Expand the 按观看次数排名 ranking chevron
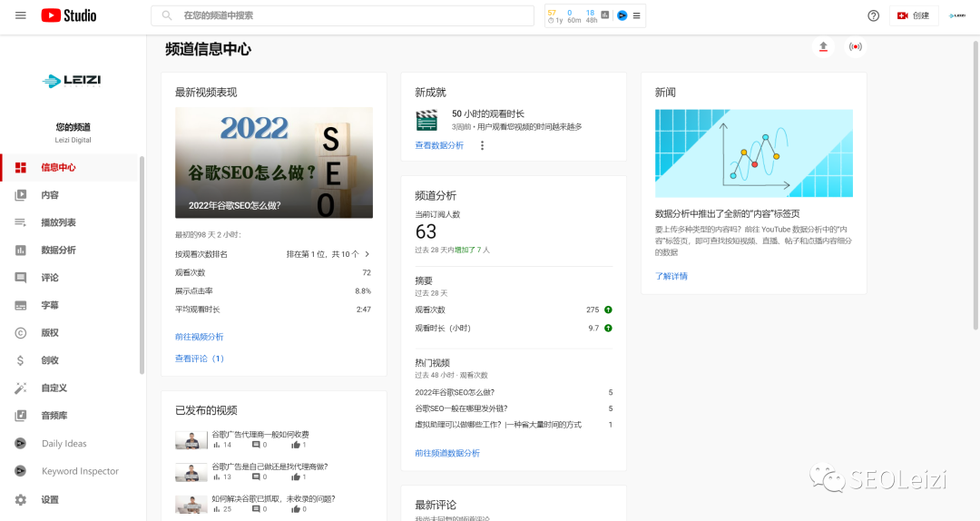This screenshot has width=980, height=521. pyautogui.click(x=367, y=254)
